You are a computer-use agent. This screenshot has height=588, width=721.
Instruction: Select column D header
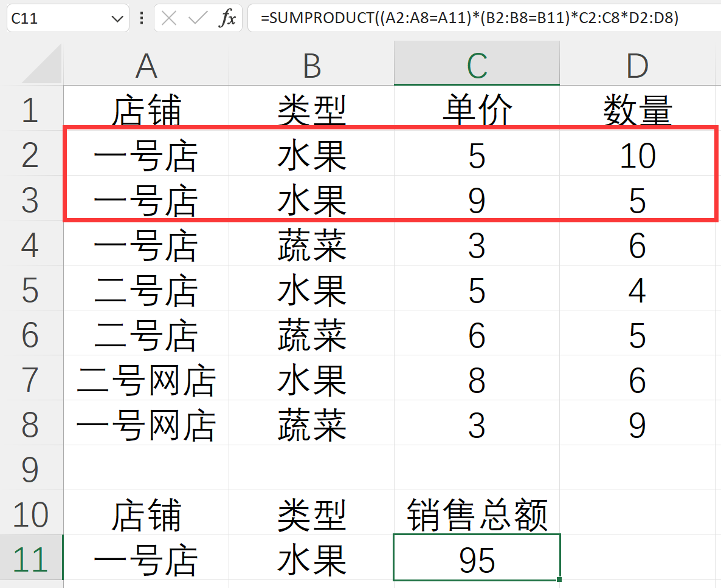(x=637, y=66)
